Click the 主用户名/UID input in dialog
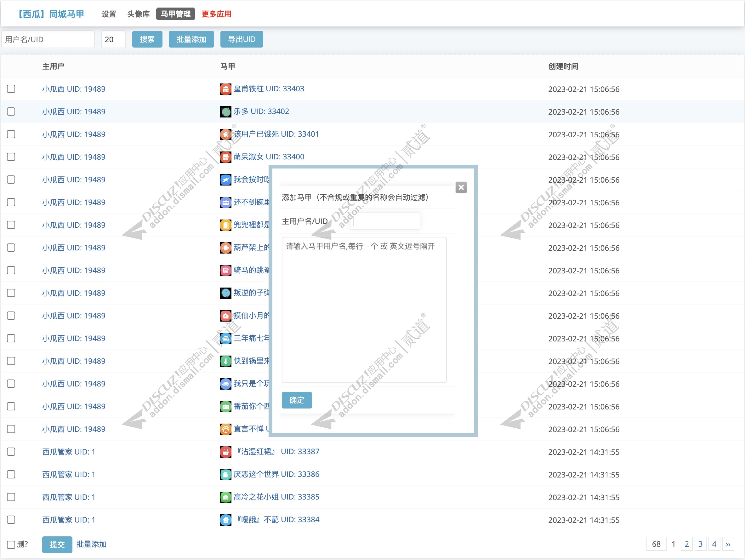 tap(385, 221)
